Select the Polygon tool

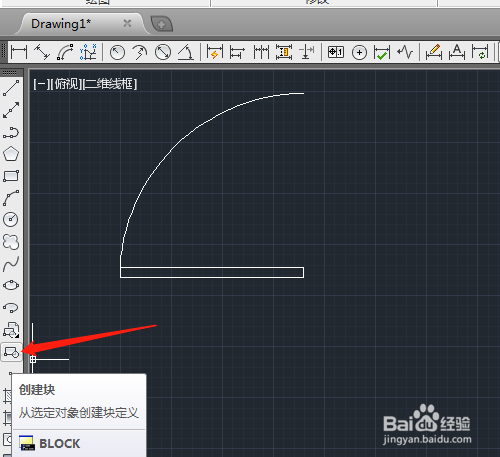(11, 154)
